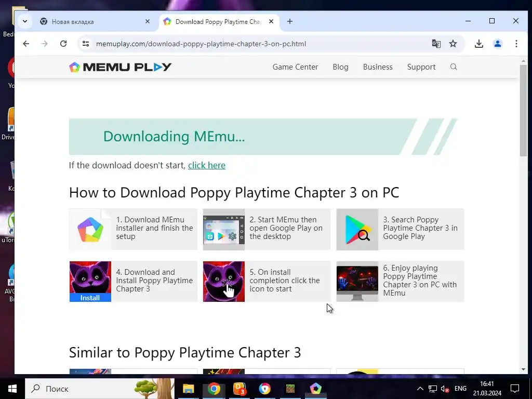Open a new browser tab
The height and width of the screenshot is (399, 532).
(x=290, y=21)
